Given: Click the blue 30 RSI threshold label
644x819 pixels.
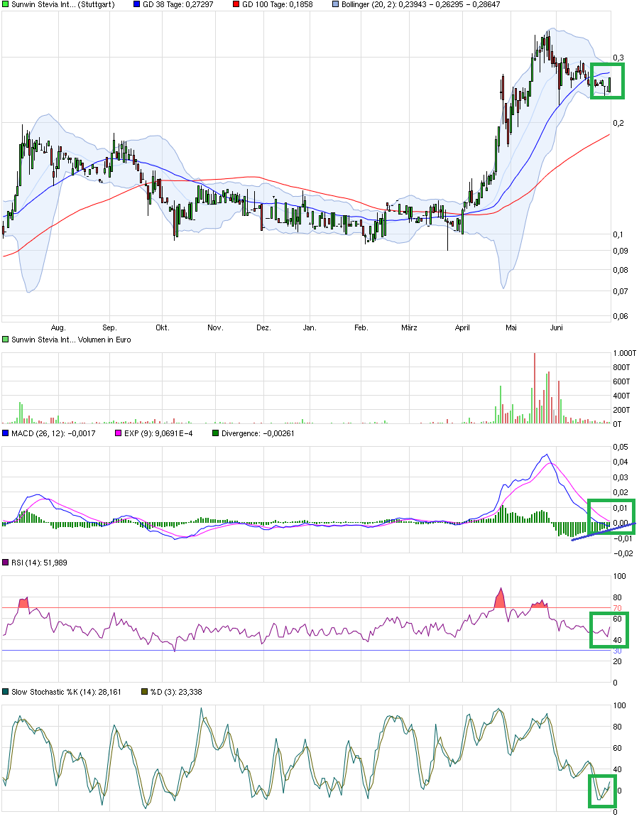Looking at the screenshot, I should 617,651.
